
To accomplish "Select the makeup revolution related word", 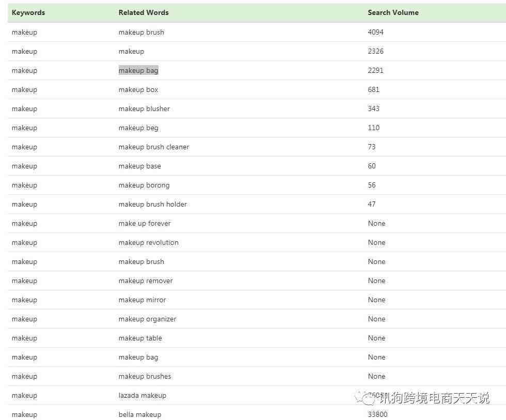I will (149, 242).
